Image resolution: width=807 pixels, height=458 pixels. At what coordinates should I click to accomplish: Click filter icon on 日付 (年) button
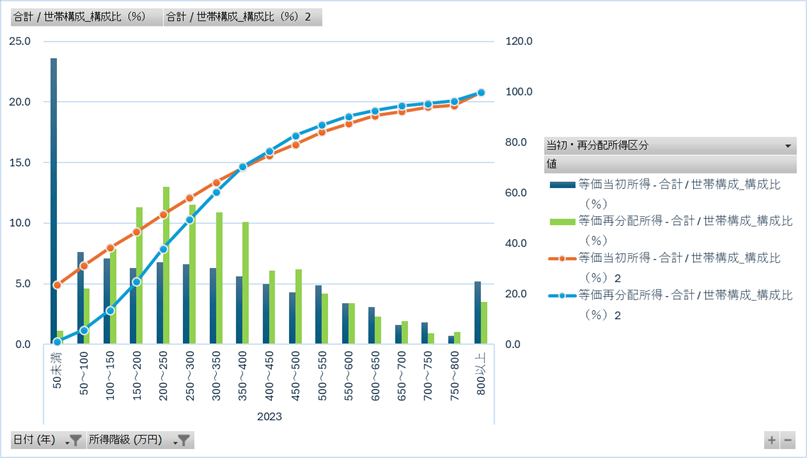pos(74,440)
